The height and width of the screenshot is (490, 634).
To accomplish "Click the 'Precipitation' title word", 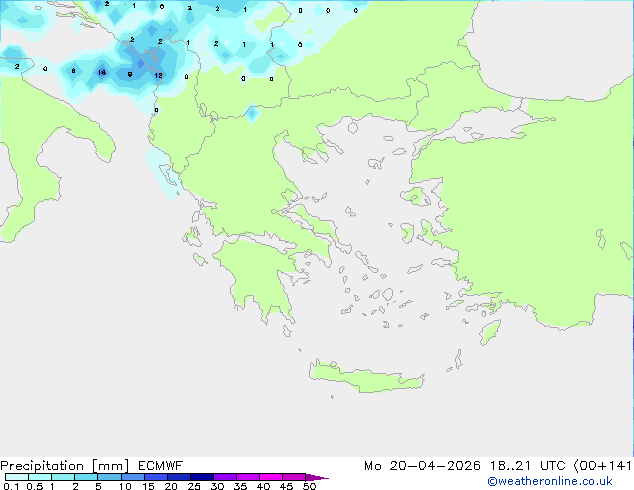I will pyautogui.click(x=42, y=466).
